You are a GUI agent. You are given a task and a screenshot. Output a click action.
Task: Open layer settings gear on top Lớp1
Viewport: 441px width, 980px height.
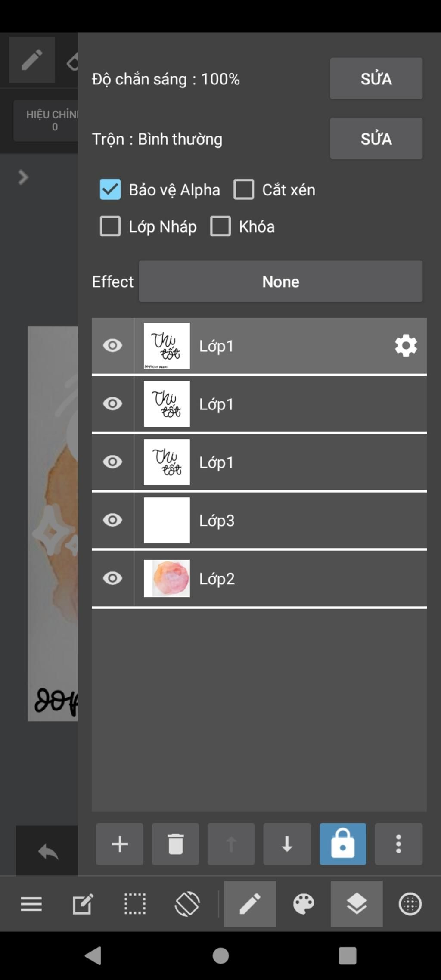(x=406, y=346)
